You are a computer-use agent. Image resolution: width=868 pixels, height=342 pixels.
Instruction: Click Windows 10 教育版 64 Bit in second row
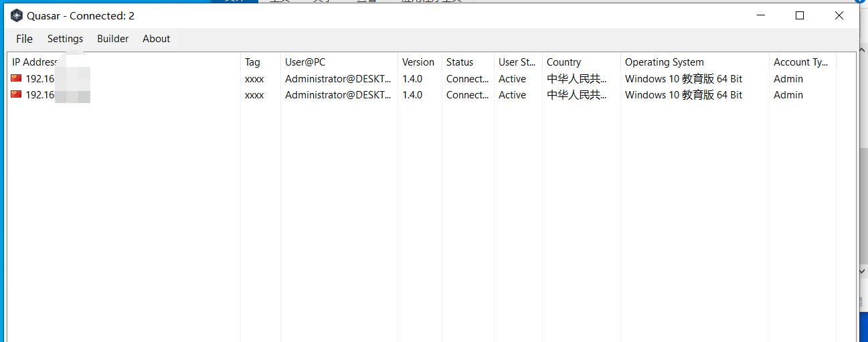(683, 95)
